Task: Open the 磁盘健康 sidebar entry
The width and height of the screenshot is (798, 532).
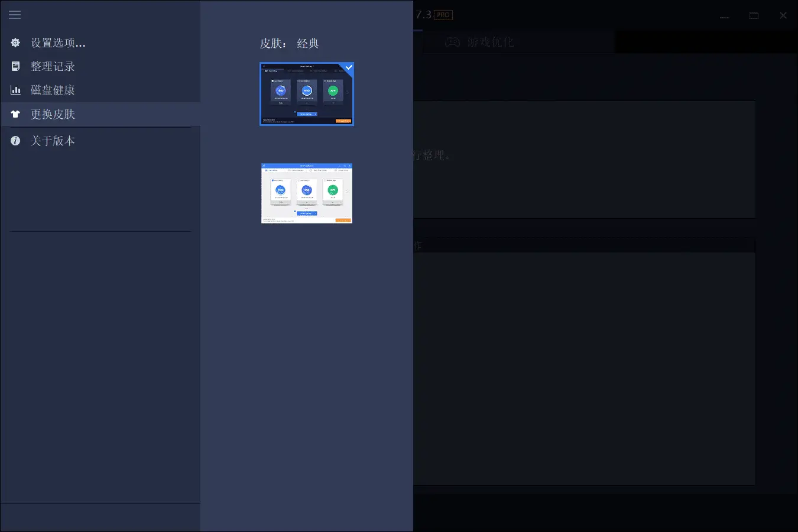Action: [53, 90]
